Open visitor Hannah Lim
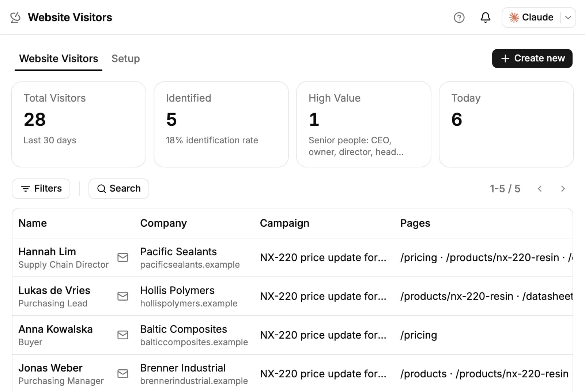Viewport: 585px width, 392px height. coord(47,252)
